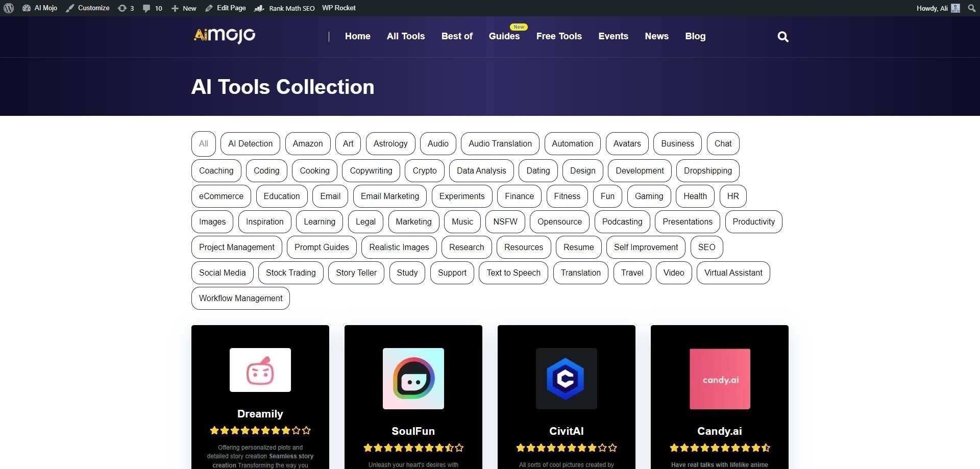
Task: Filter by Crypto category
Action: (425, 171)
